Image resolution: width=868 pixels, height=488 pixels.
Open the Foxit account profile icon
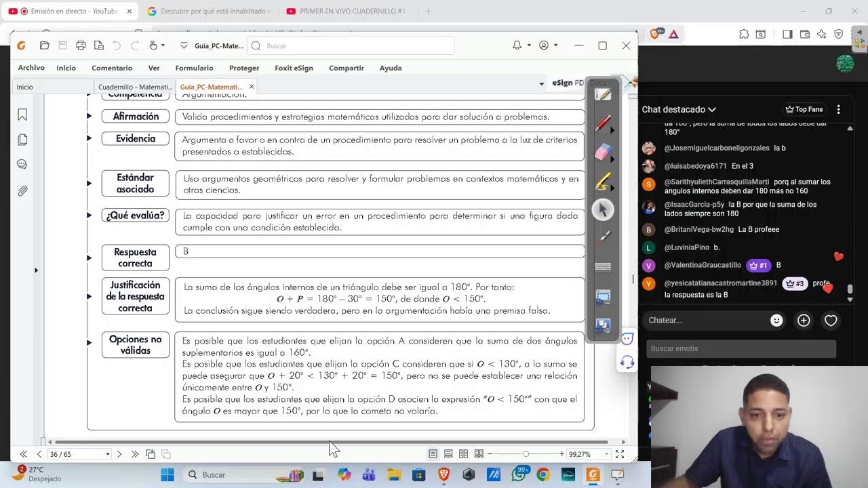544,45
